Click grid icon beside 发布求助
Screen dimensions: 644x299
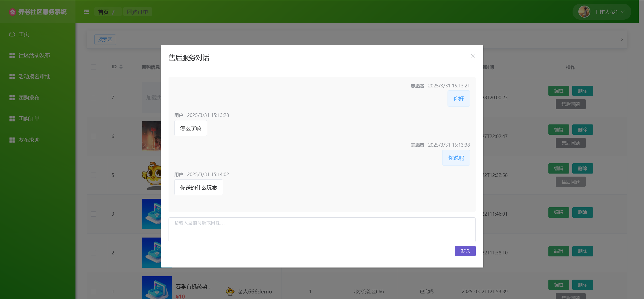[12, 140]
